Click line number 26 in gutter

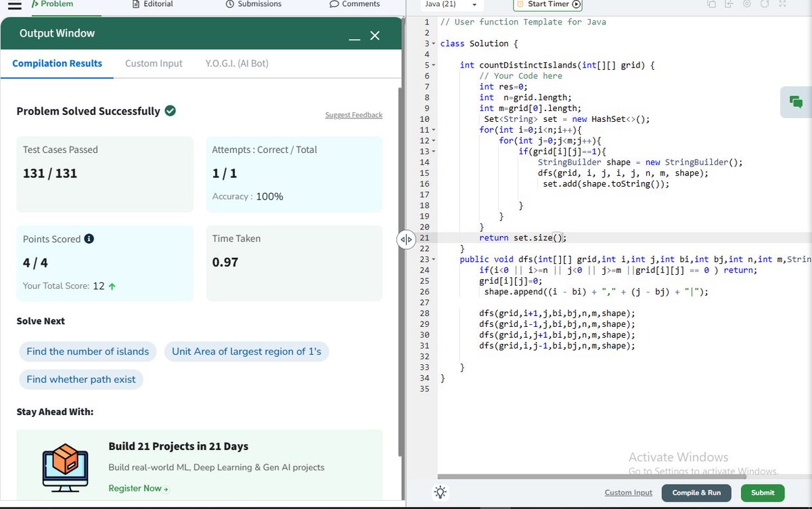[x=424, y=292]
